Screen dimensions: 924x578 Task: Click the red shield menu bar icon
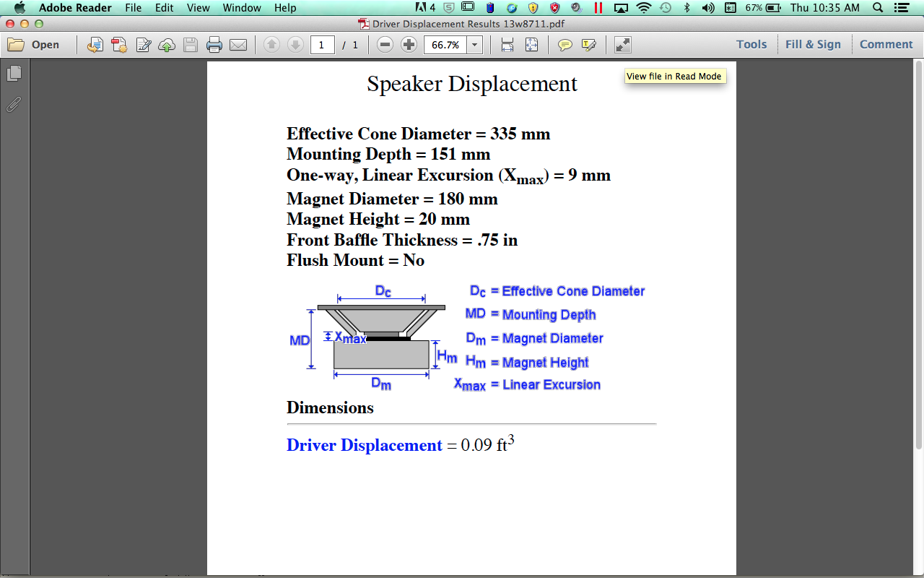[x=554, y=8]
